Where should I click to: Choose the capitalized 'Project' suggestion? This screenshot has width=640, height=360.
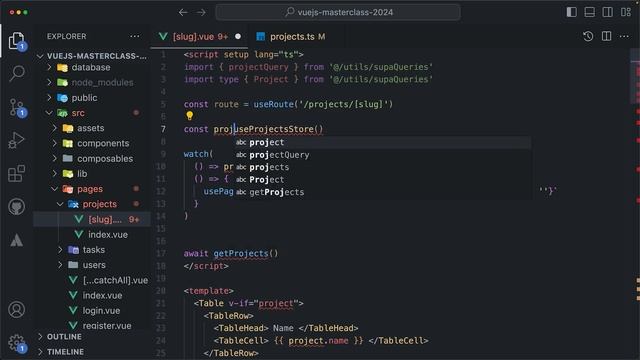click(x=383, y=180)
